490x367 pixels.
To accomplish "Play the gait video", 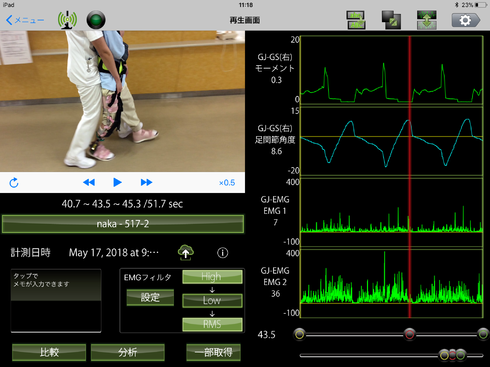I will (x=117, y=182).
